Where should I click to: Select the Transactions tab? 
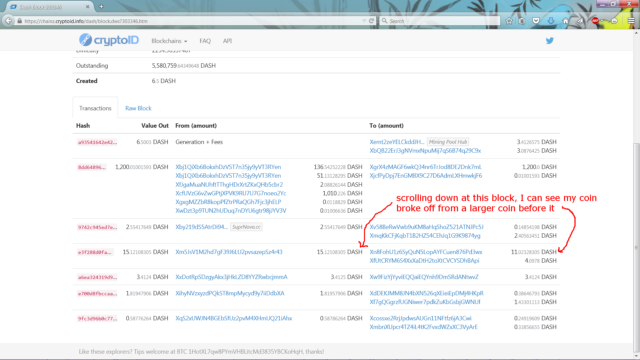click(95, 108)
